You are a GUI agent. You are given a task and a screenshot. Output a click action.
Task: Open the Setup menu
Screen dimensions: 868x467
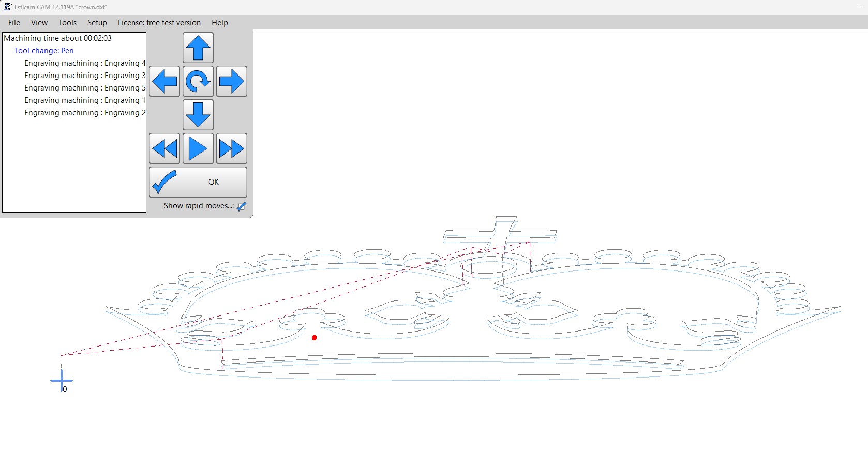coord(97,23)
